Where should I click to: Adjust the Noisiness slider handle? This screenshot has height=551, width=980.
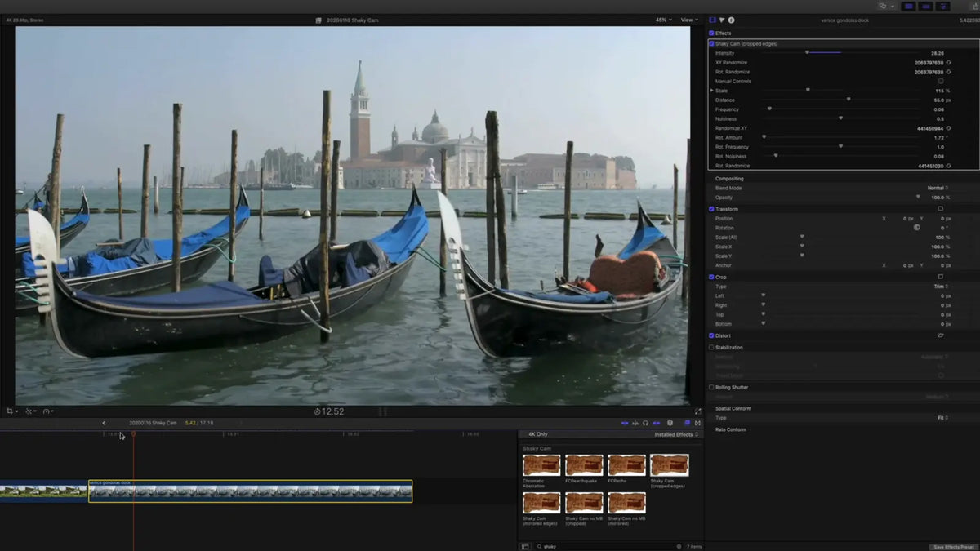pos(840,118)
